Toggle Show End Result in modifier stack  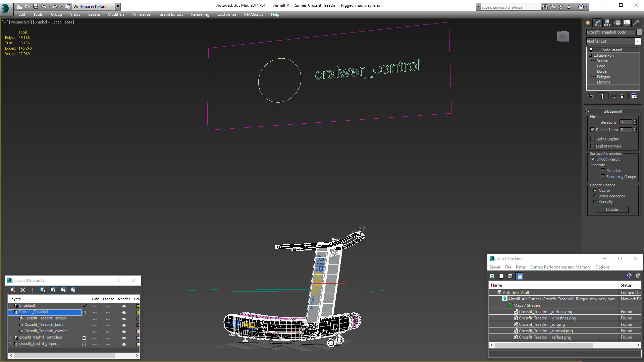click(x=602, y=96)
